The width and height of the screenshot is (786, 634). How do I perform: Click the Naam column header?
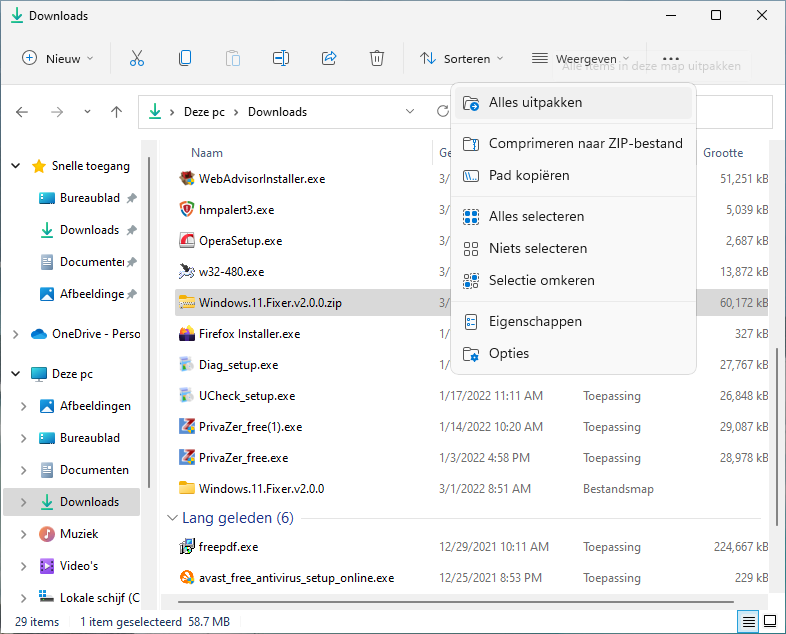[207, 153]
